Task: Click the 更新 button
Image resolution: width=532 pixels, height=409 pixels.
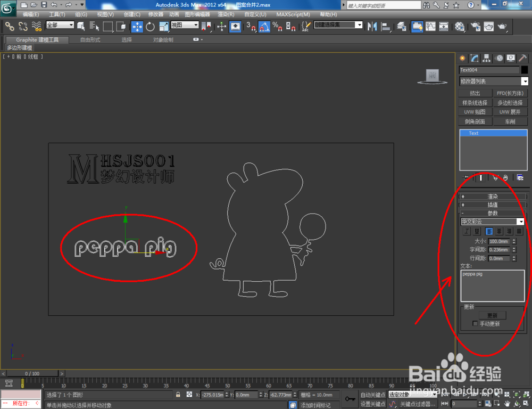Action: (x=492, y=315)
